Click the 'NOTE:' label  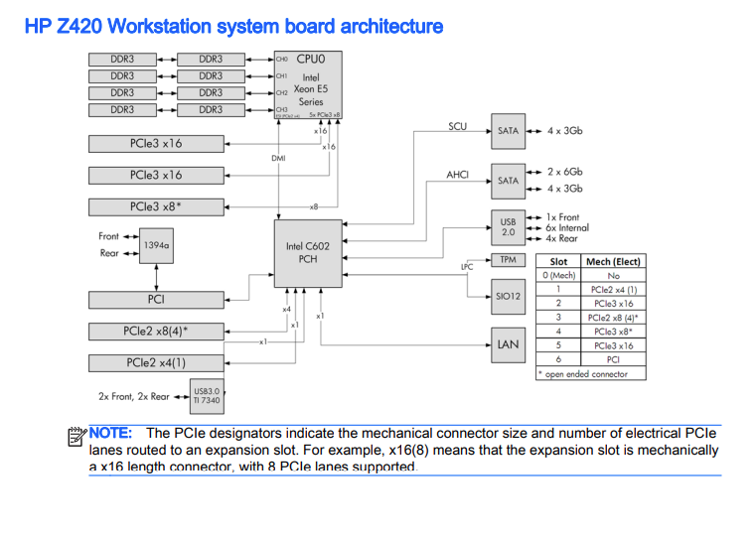pyautogui.click(x=110, y=433)
